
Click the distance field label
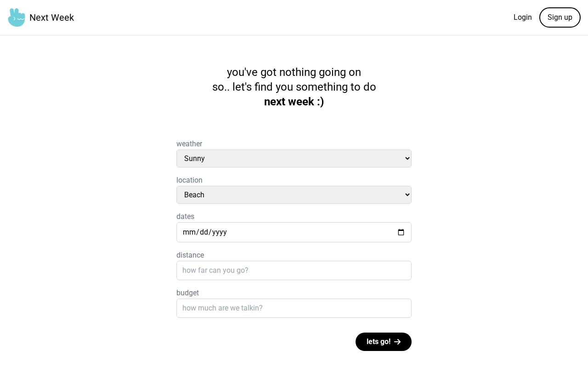[190, 255]
